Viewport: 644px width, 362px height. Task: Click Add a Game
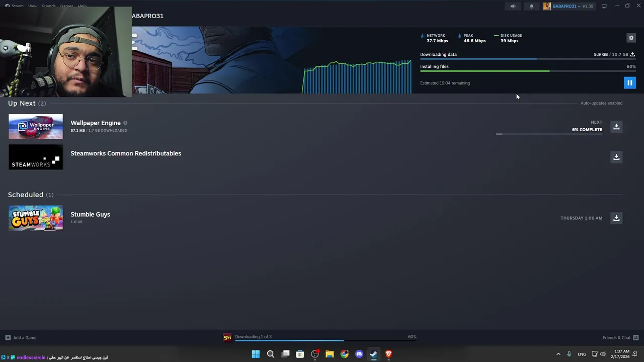(x=21, y=338)
